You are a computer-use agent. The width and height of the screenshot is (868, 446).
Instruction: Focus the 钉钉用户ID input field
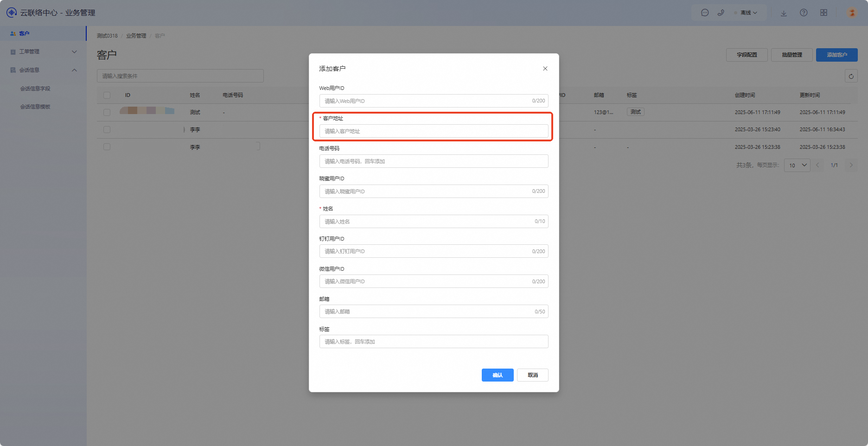tap(434, 251)
